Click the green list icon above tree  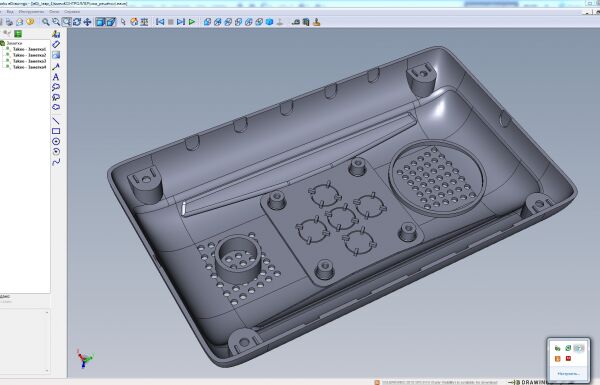[x=18, y=34]
